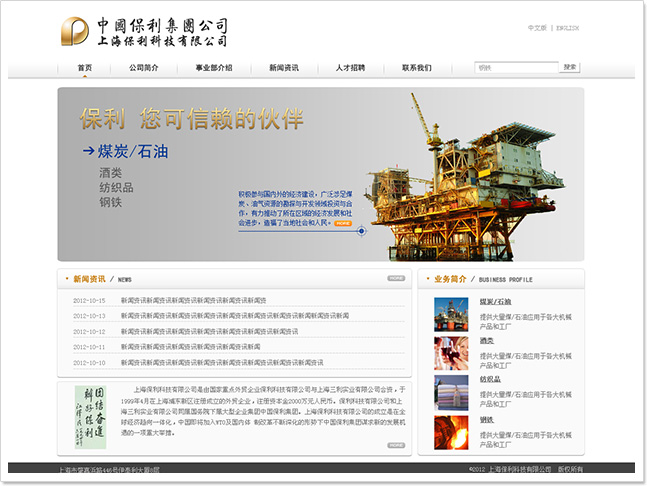Open the news item dated 2012-10-15
The height and width of the screenshot is (486, 647).
tap(194, 300)
